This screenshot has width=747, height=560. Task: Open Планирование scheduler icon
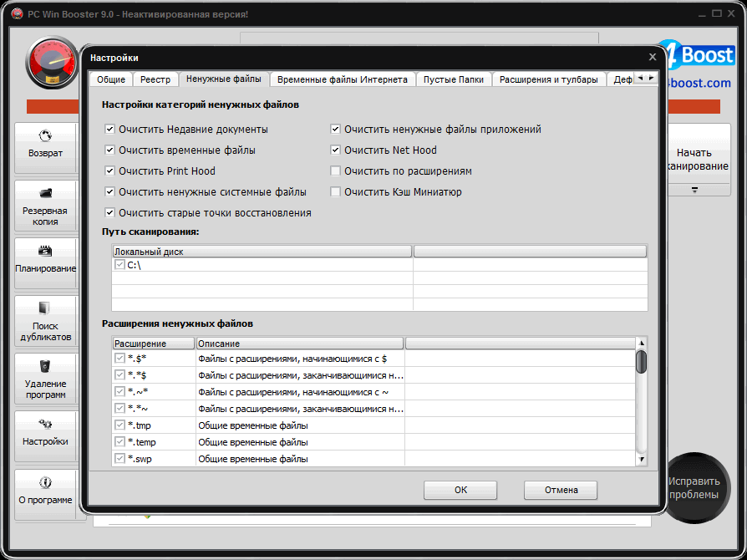click(x=45, y=251)
